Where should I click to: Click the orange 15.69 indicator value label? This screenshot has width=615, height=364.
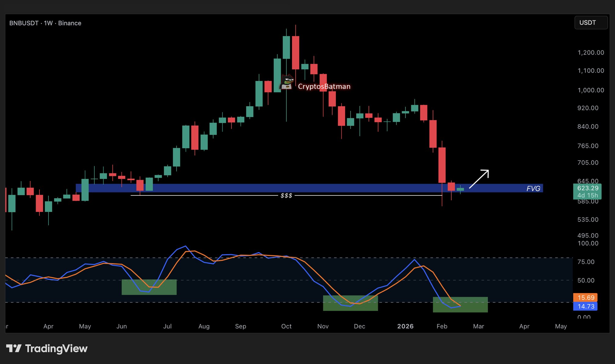tap(585, 297)
